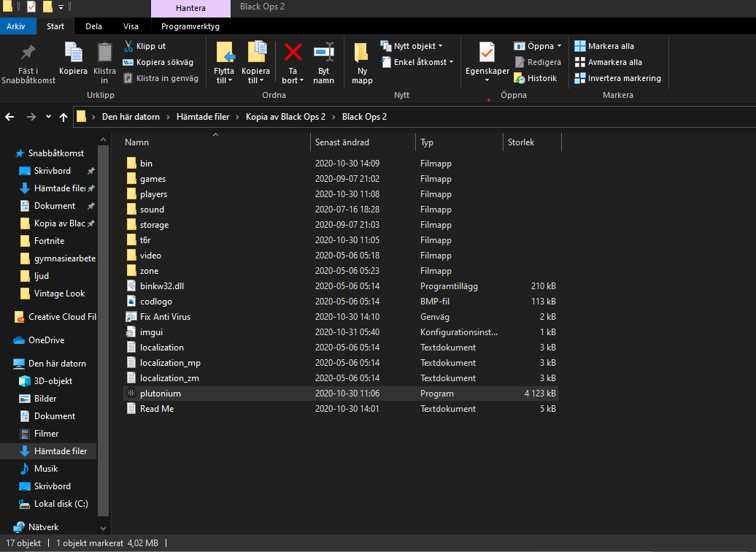Sort files by Typ column
Image resolution: width=756 pixels, height=552 pixels.
(x=459, y=142)
